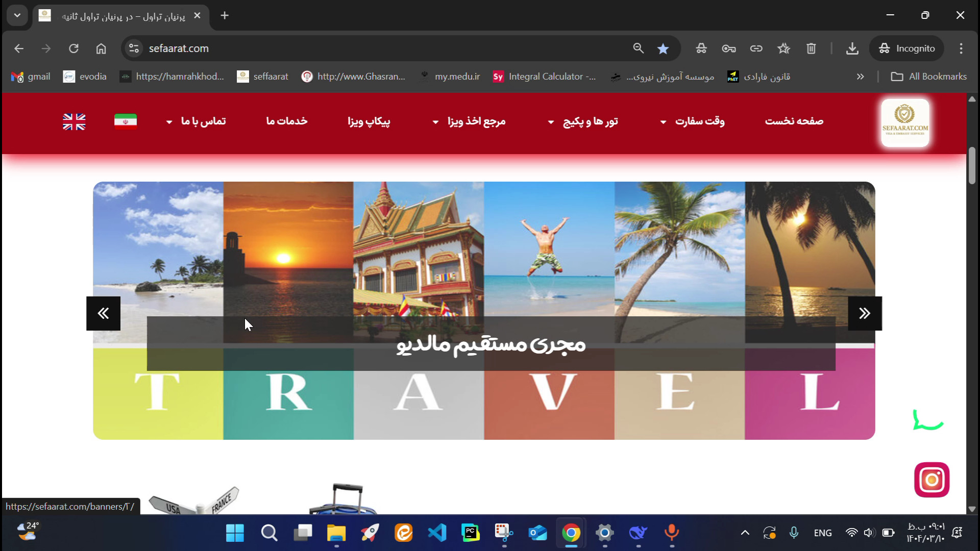Select the Iran flag language icon

(126, 121)
